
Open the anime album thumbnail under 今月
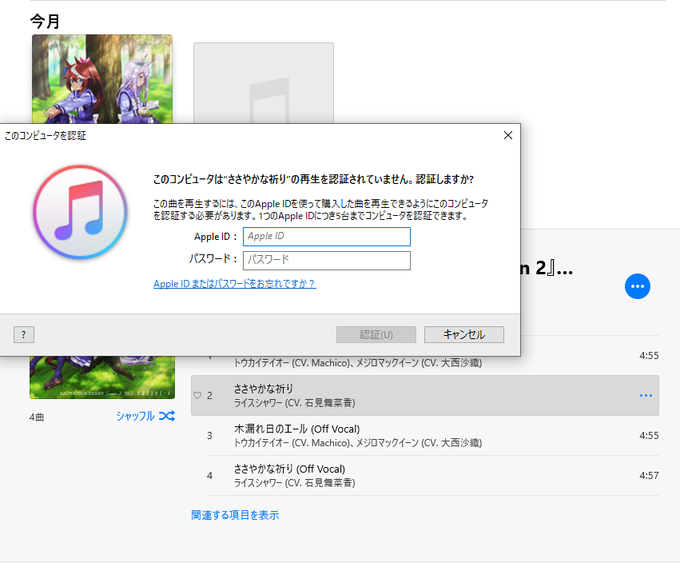102,79
